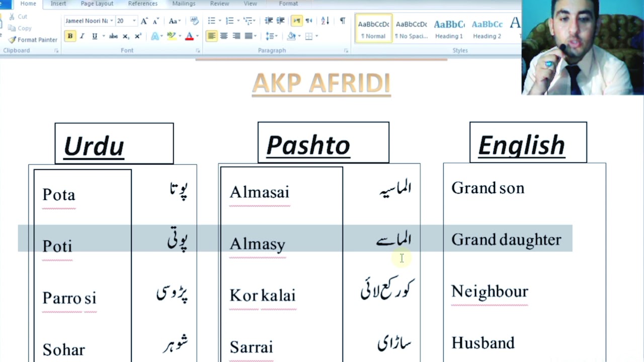Open the Paragraph dialog launcher
Screen dimensions: 644x362
(346, 51)
